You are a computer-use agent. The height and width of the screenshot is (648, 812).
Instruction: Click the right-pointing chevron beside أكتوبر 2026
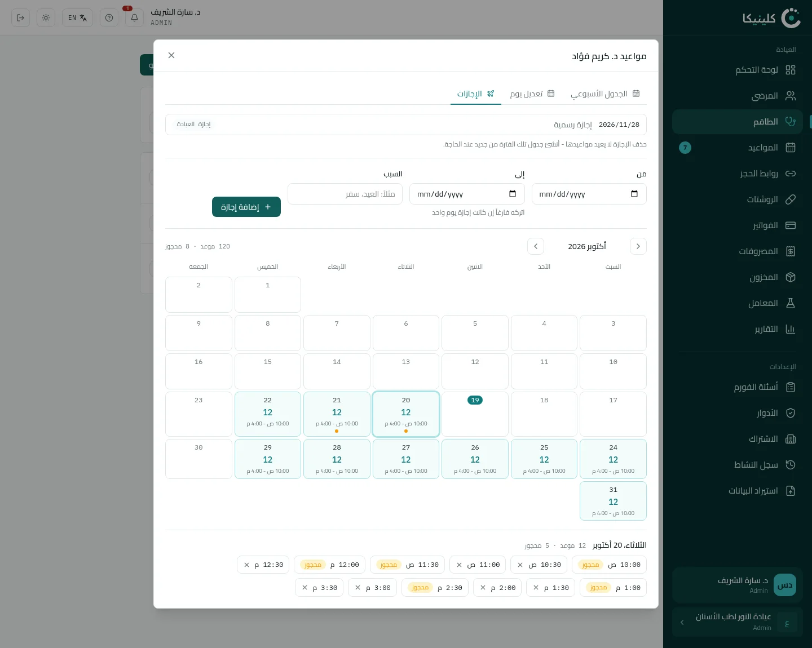(x=638, y=246)
